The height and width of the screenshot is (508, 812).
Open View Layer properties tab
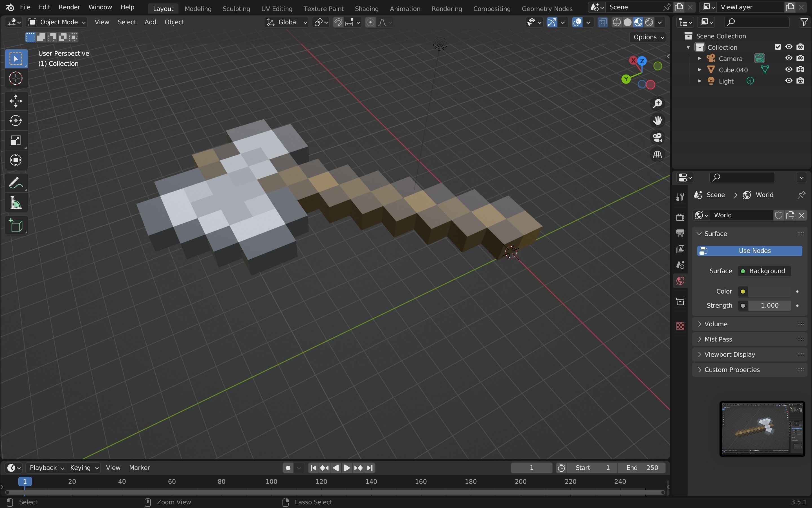pos(680,249)
